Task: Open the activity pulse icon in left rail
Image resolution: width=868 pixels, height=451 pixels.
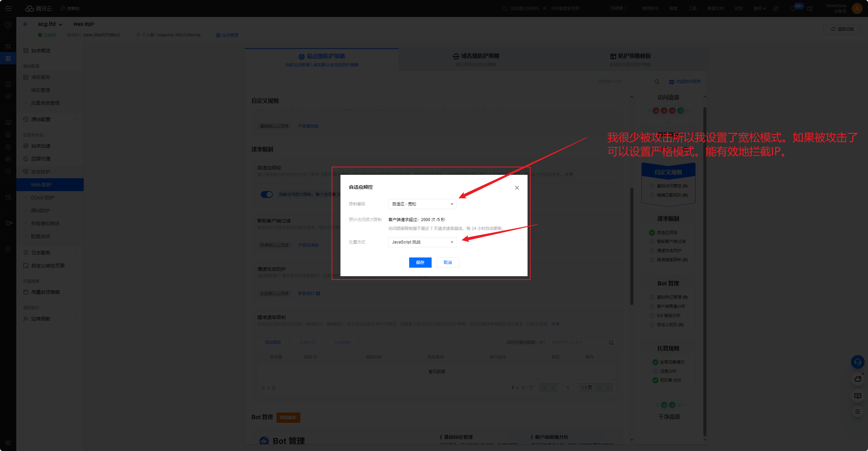Action: click(8, 147)
